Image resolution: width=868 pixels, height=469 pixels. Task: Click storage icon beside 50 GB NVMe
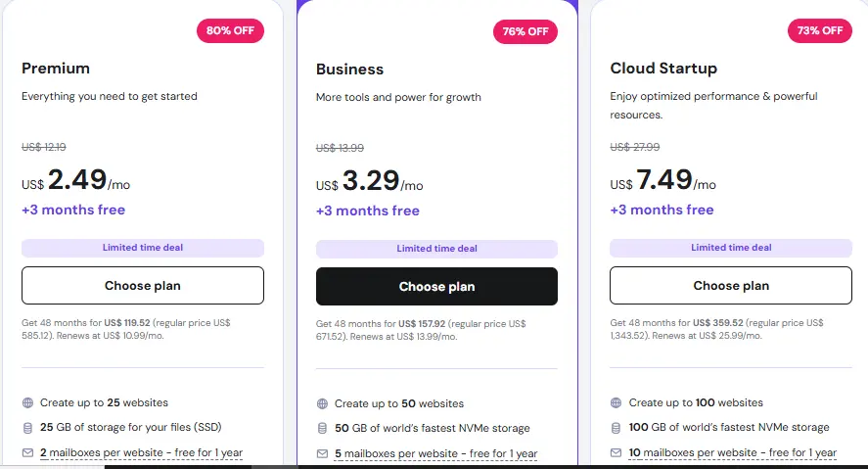pyautogui.click(x=322, y=429)
